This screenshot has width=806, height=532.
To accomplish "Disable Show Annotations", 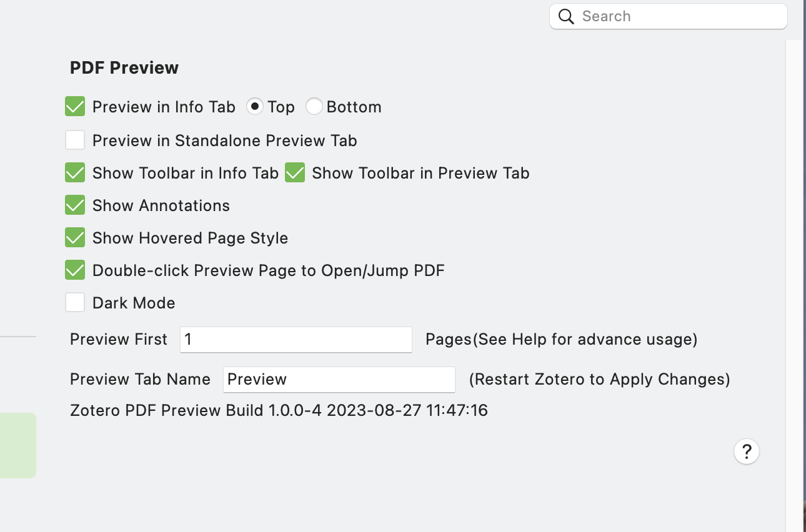I will pos(74,205).
